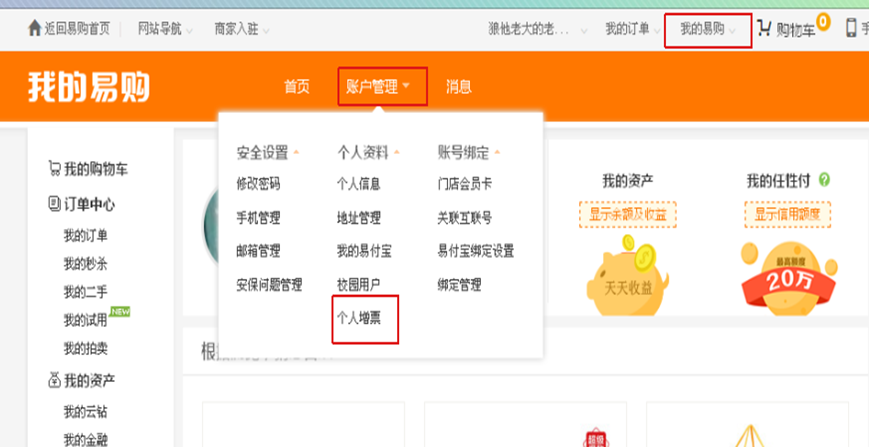This screenshot has width=869, height=447.
Task: Open 我的二手 in the sidebar
Action: [x=85, y=292]
